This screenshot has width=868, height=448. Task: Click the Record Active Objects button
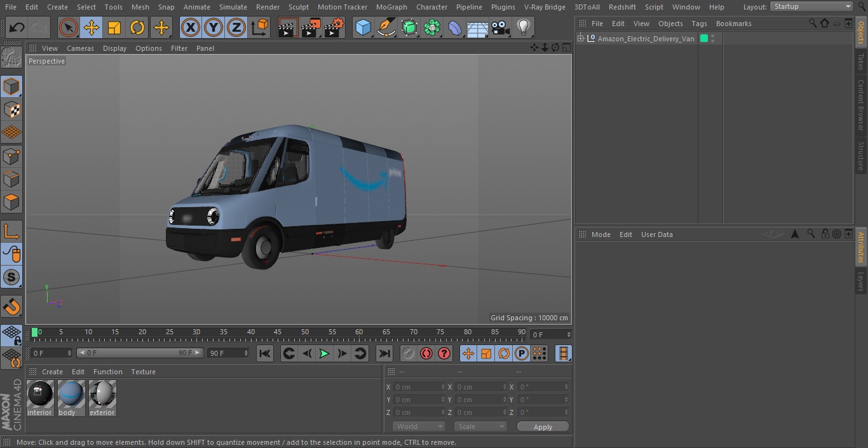(x=409, y=353)
